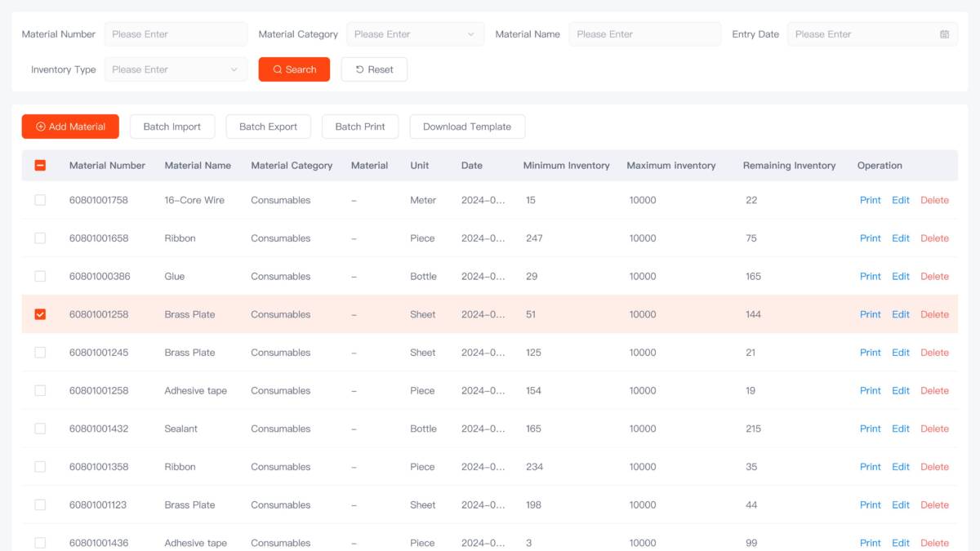The width and height of the screenshot is (980, 551).
Task: Click Download Template button
Action: coord(467,127)
